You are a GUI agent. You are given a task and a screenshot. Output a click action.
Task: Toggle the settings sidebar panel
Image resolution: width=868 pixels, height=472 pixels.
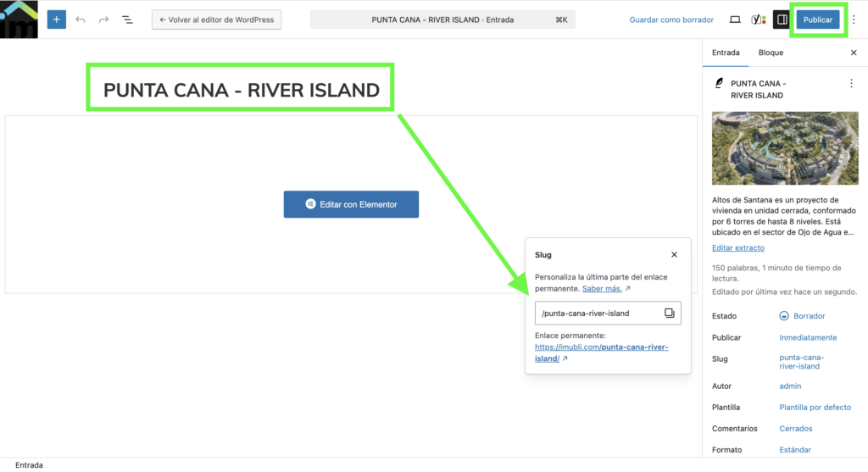click(x=782, y=19)
